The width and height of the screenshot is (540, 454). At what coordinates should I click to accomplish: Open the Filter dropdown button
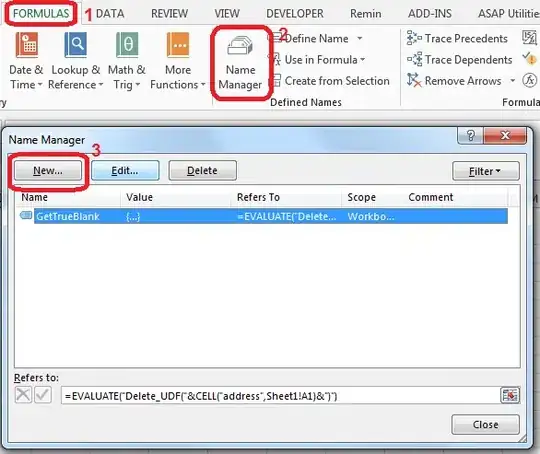click(486, 171)
